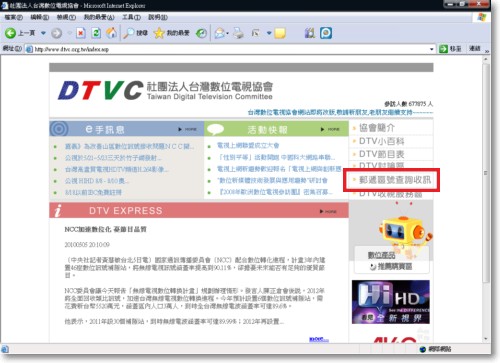Click the greyed Forward arrow button
The image size is (500, 363).
pos(56,33)
